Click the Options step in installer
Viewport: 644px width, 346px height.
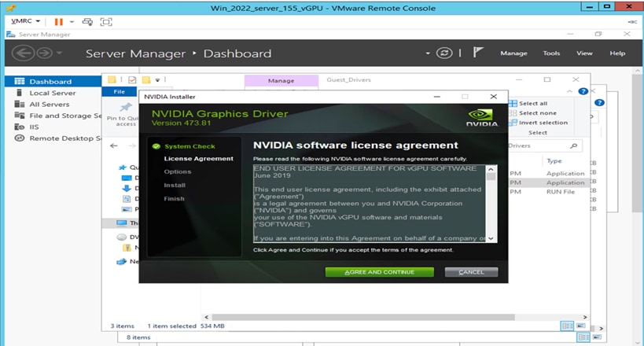178,171
